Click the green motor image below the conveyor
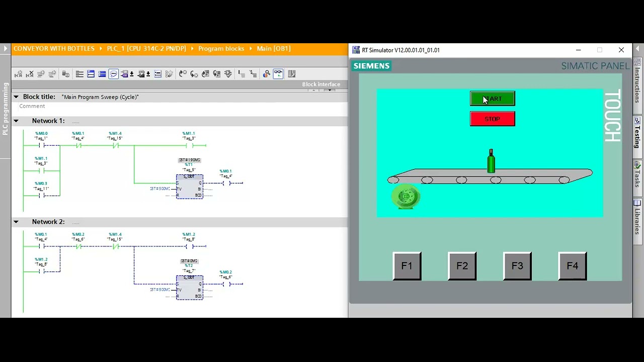The image size is (644, 362). coord(406,196)
